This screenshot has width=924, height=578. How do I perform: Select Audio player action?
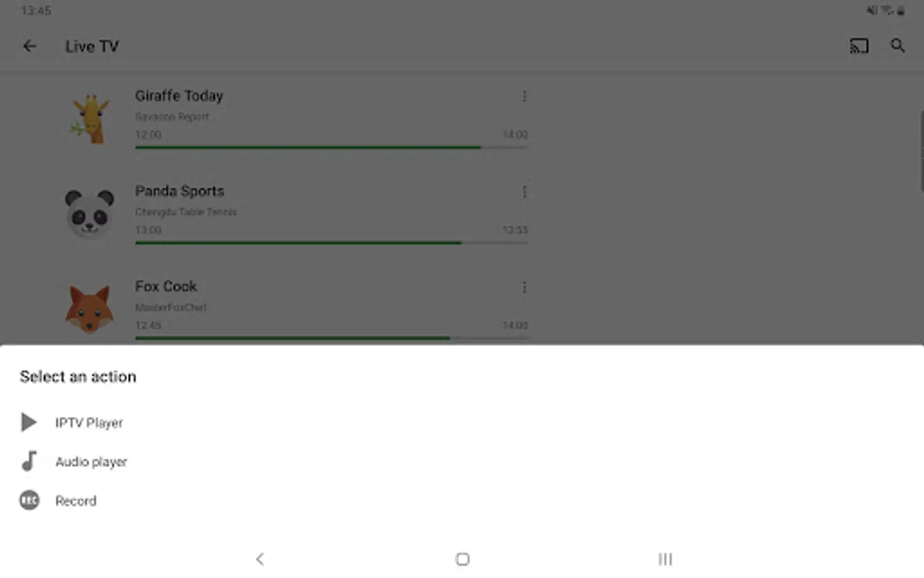[91, 462]
